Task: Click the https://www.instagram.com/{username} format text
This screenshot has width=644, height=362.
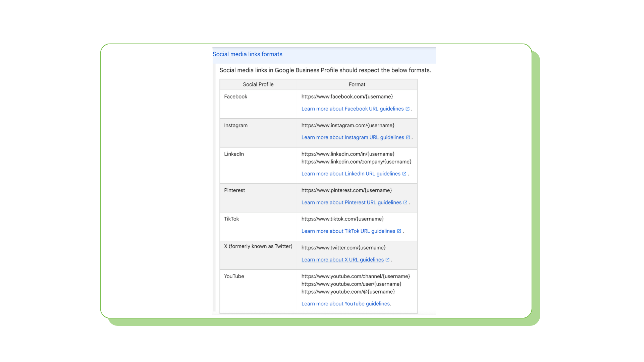Action: click(x=348, y=125)
